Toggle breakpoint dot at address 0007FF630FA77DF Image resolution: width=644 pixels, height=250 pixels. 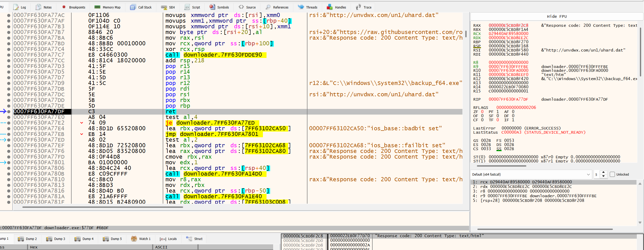pos(9,111)
